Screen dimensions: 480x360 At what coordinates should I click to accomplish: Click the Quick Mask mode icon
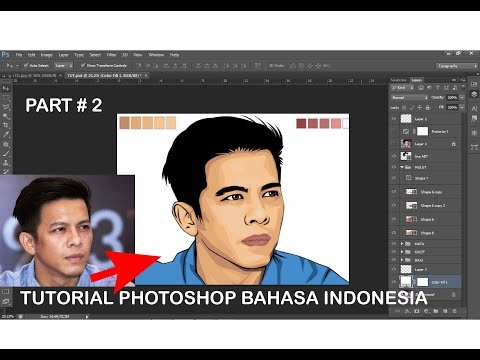click(6, 291)
